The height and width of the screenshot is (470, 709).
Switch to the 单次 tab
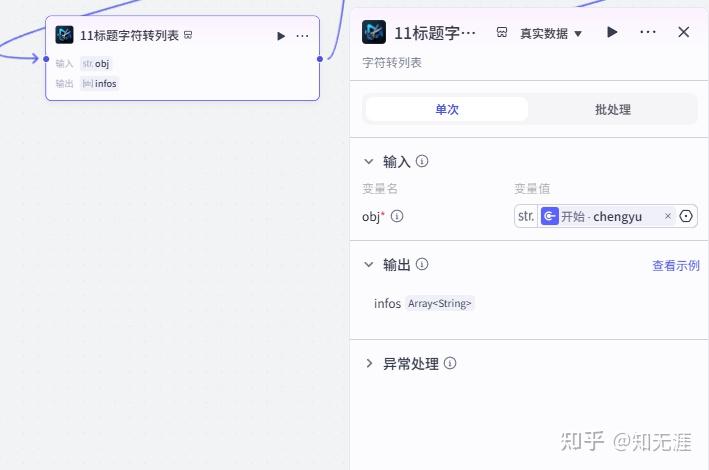coord(446,109)
